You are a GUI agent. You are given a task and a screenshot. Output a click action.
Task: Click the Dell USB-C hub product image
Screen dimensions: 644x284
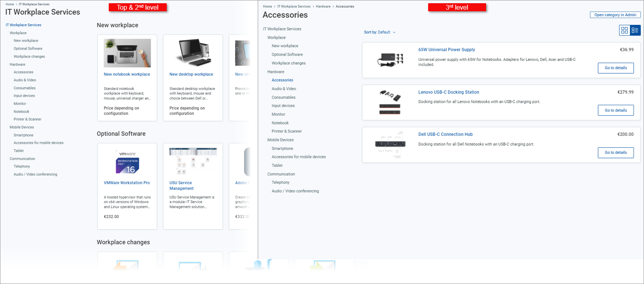click(x=390, y=144)
